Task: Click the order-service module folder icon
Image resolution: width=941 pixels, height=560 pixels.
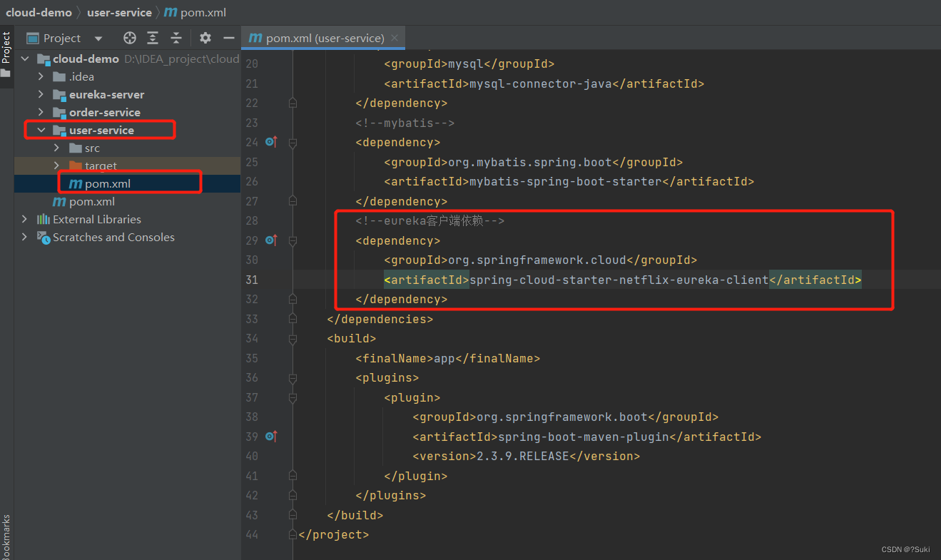Action: 59,113
